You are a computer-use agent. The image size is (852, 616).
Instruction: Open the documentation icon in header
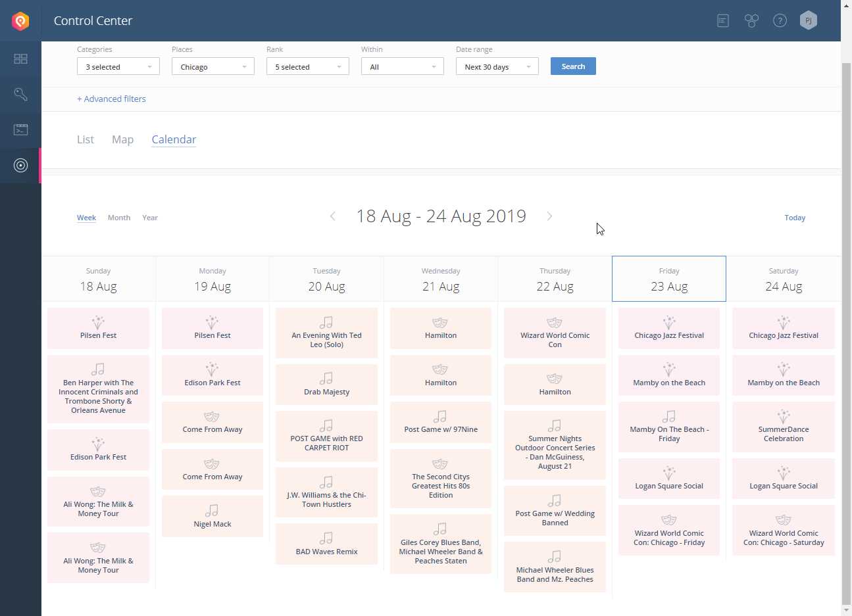(x=723, y=21)
